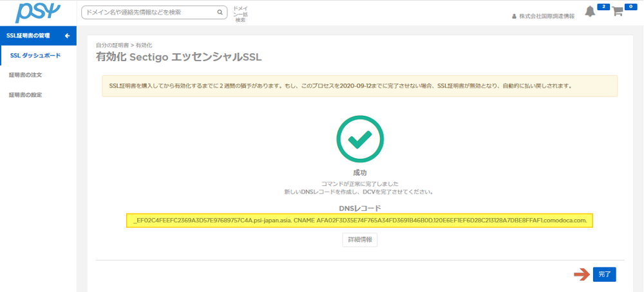The height and width of the screenshot is (292, 644).
Task: Click the yellow 2週間の猶予 notice text
Action: [341, 87]
